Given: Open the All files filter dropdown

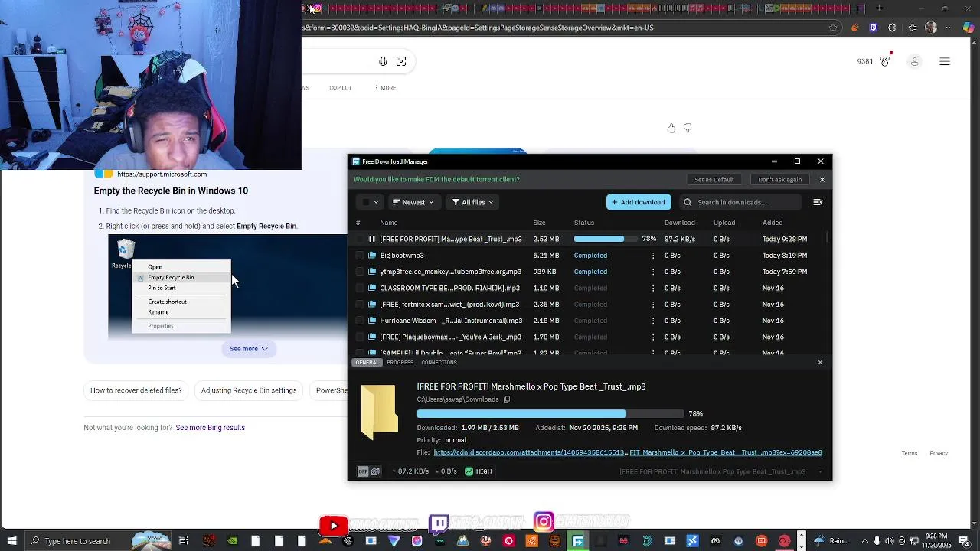Looking at the screenshot, I should coord(473,202).
